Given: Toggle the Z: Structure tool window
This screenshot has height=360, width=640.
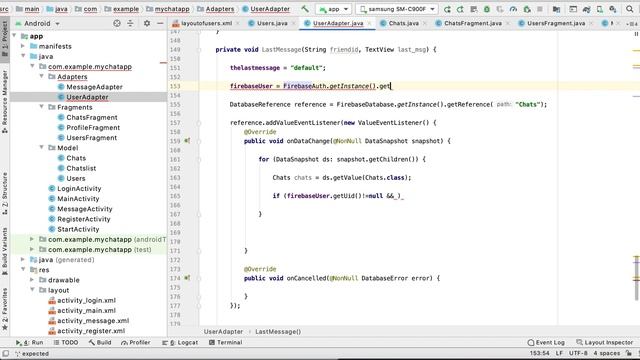Looking at the screenshot, I should (x=5, y=193).
